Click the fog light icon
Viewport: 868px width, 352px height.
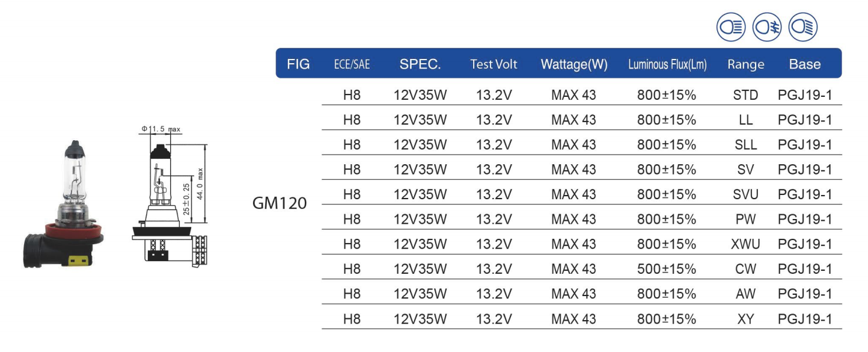[x=767, y=27]
